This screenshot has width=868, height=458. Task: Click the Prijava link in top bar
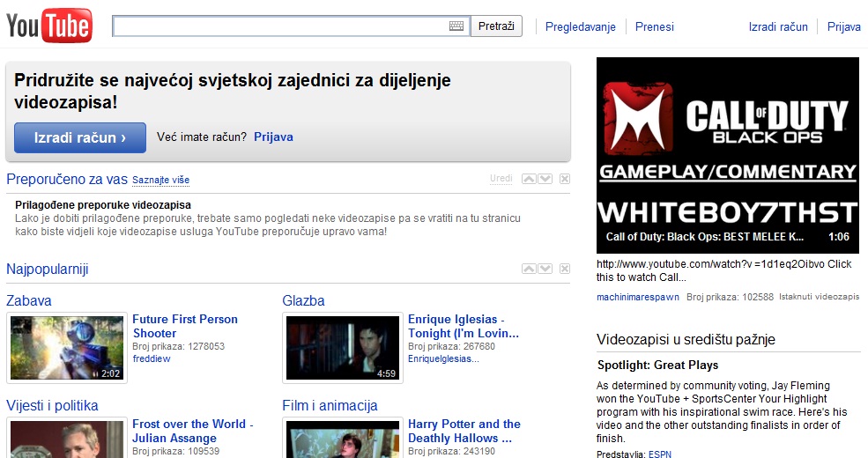click(843, 26)
